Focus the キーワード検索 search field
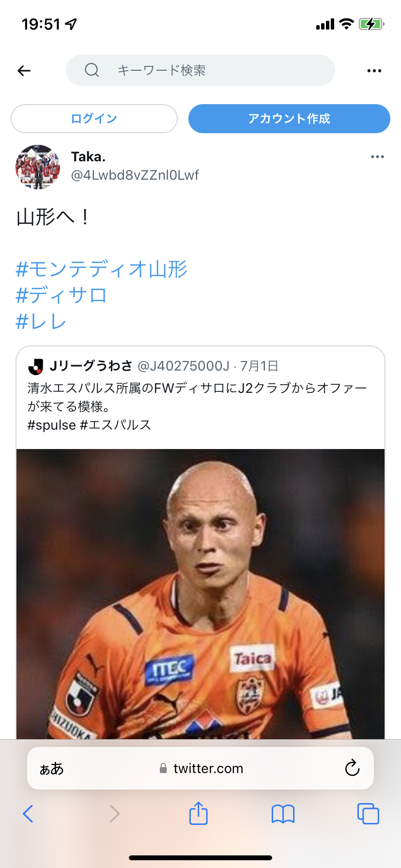This screenshot has width=401, height=868. pos(200,70)
